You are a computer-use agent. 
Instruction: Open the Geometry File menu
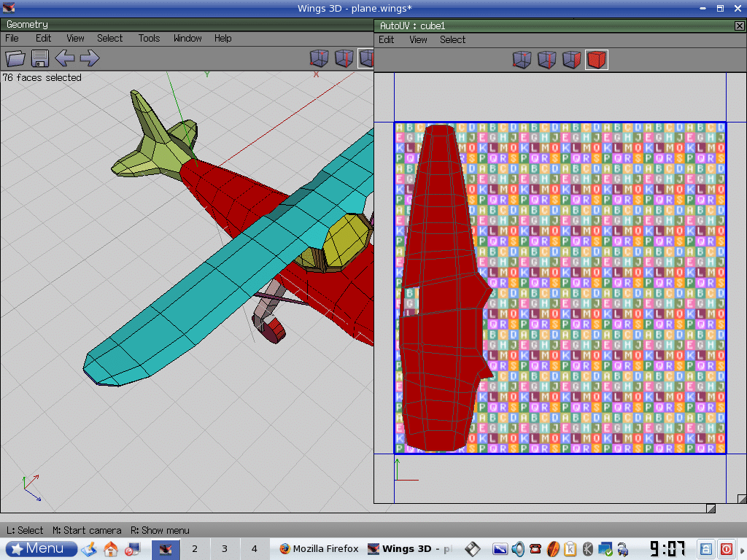(12, 38)
